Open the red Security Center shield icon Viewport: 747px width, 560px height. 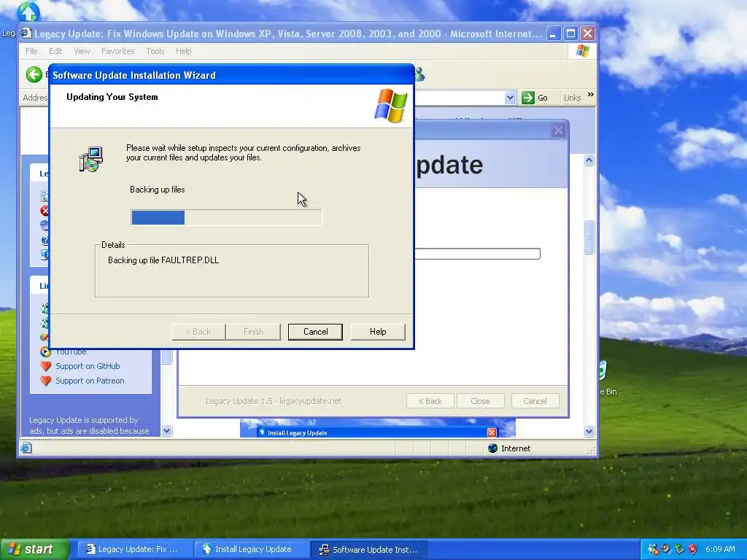(693, 549)
